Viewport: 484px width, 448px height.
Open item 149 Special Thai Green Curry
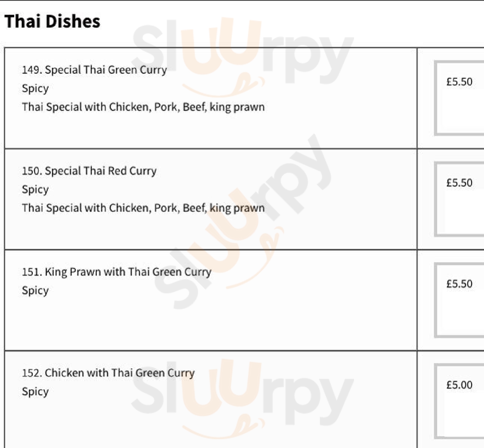point(94,70)
